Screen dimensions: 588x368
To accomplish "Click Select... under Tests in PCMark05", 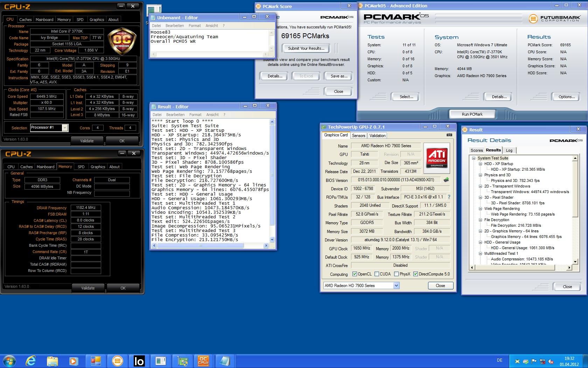I will tap(406, 97).
